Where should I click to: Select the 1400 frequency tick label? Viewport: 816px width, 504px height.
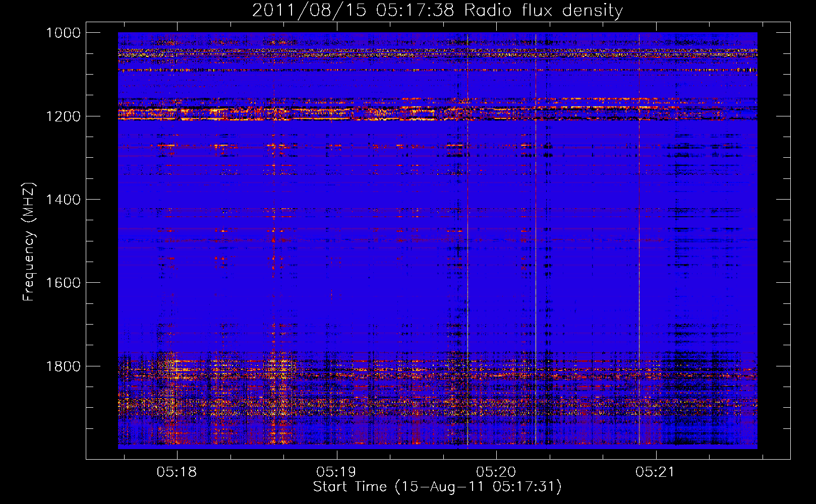click(x=63, y=200)
